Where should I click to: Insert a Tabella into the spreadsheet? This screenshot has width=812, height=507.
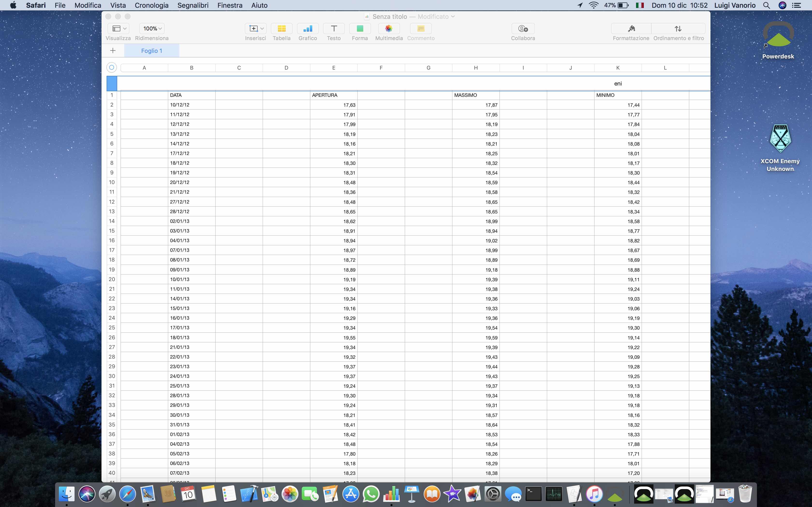[281, 32]
